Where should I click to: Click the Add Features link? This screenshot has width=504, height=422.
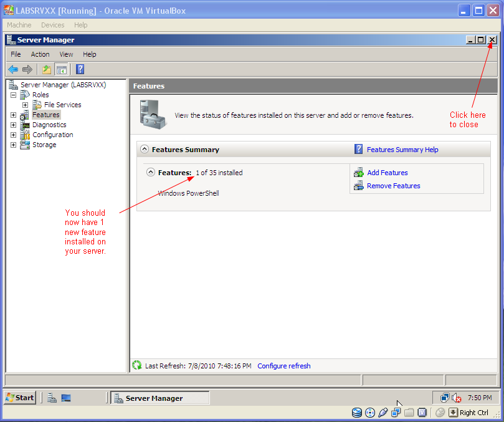[388, 173]
